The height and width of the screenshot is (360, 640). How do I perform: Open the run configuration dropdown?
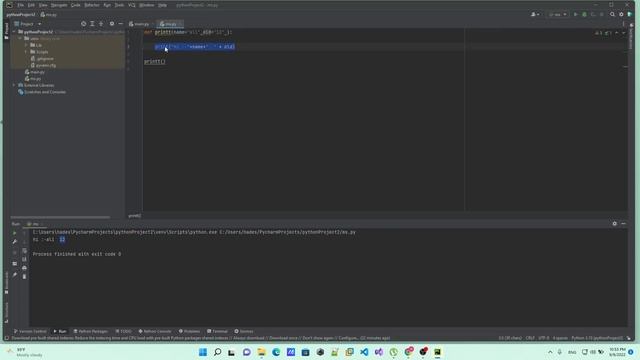(x=558, y=14)
